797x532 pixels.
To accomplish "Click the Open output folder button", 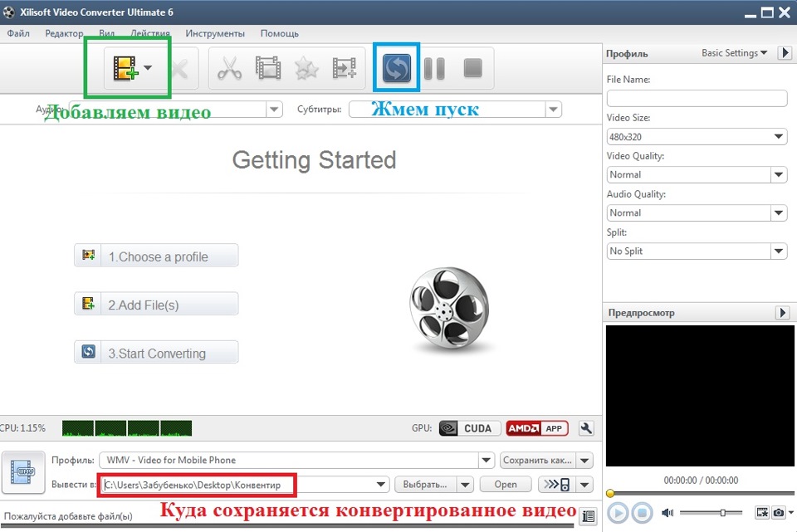I will coord(506,485).
